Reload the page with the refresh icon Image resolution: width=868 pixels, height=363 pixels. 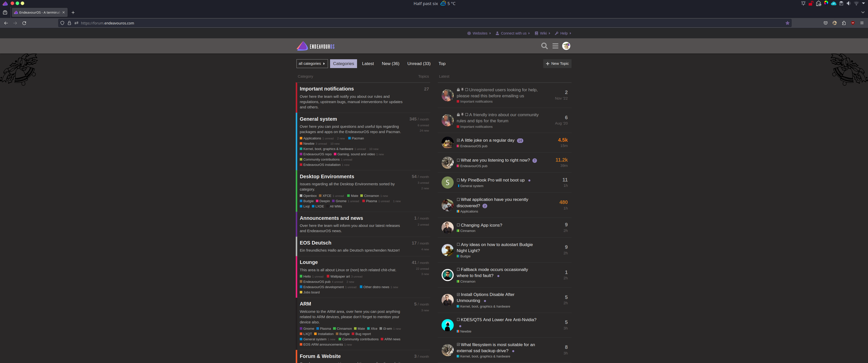(24, 23)
